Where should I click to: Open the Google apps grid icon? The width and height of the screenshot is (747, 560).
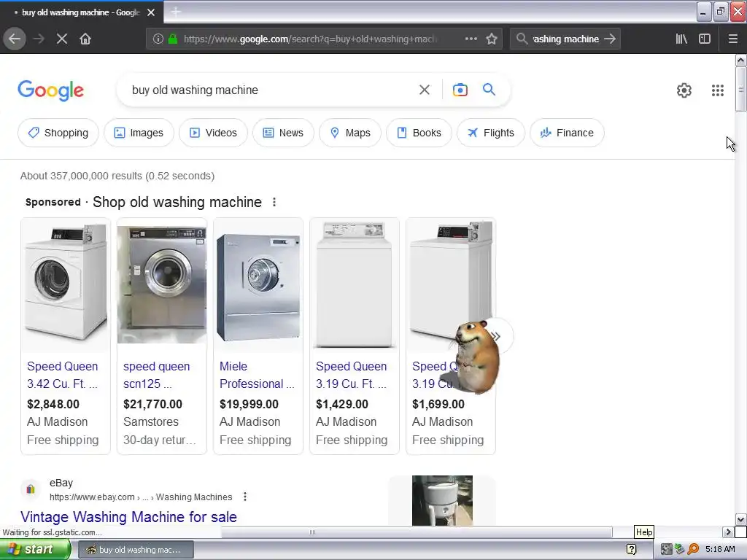(x=718, y=90)
